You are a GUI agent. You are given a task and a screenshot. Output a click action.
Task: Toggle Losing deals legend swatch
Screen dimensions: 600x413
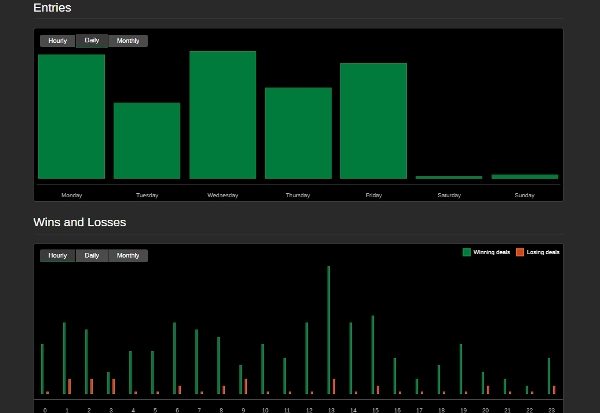coord(520,252)
